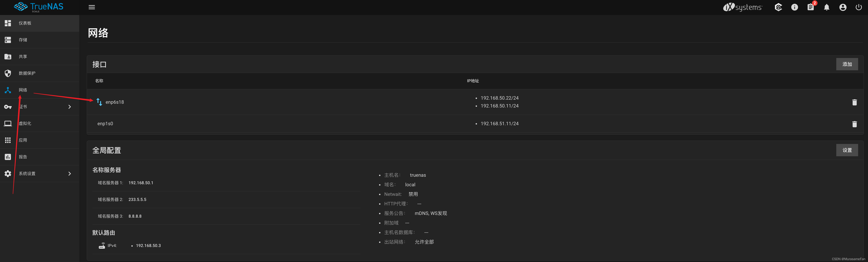Viewport: 868px width, 262px height.
Task: Expand the 证书 submenu chevron
Action: click(69, 107)
